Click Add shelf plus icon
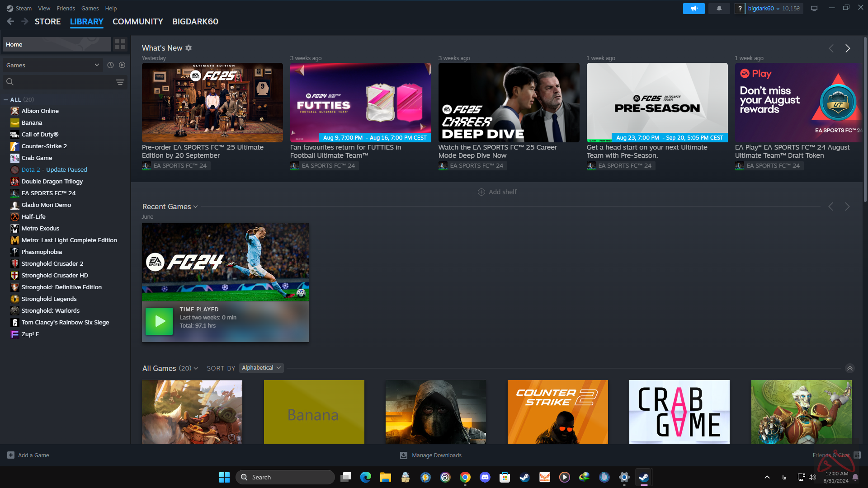Viewport: 868px width, 488px height. pos(481,192)
